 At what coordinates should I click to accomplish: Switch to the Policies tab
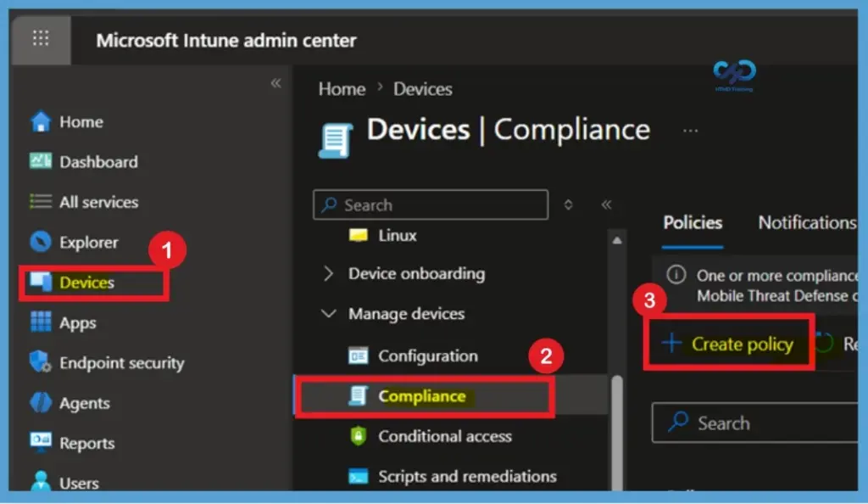pyautogui.click(x=693, y=222)
